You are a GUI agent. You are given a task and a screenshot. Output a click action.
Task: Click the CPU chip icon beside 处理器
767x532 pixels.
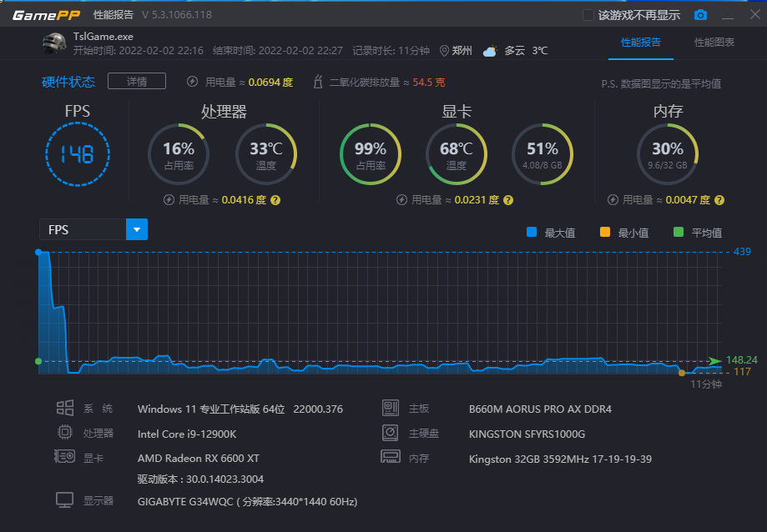(65, 432)
